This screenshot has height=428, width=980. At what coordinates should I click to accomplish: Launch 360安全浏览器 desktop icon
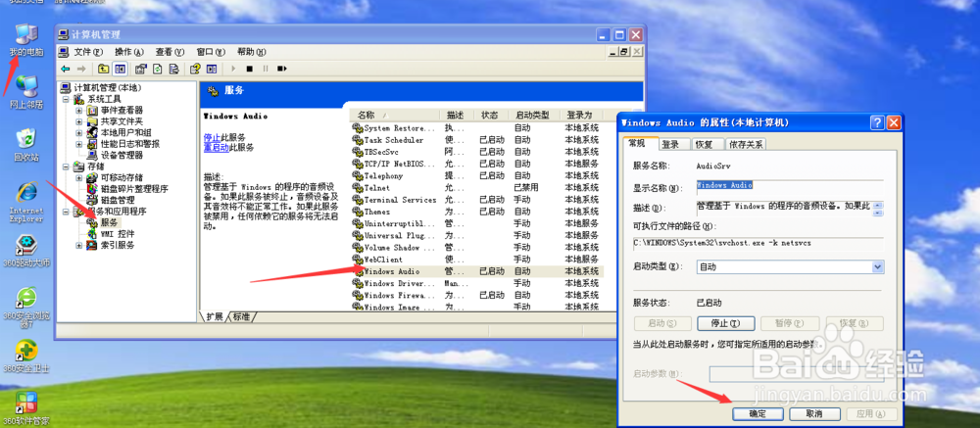pos(25,308)
